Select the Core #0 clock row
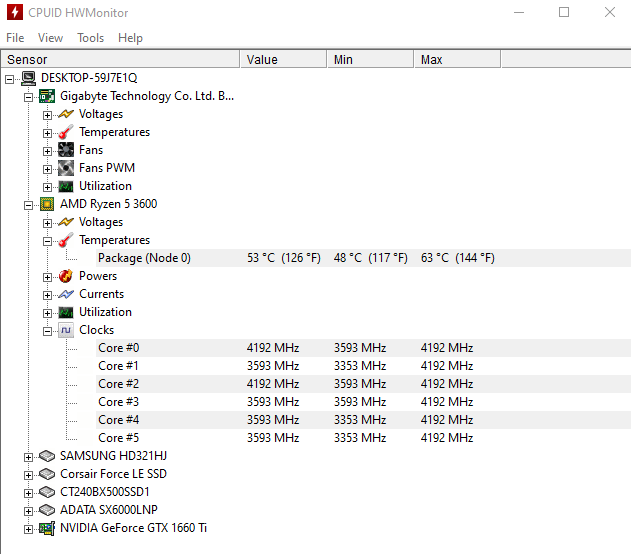This screenshot has height=554, width=631. (363, 348)
